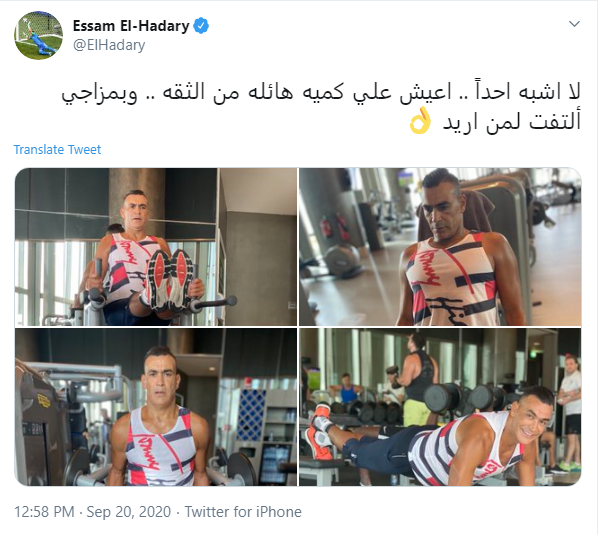This screenshot has width=602, height=535.
Task: Open the photo of man looking down
Action: coord(440,247)
